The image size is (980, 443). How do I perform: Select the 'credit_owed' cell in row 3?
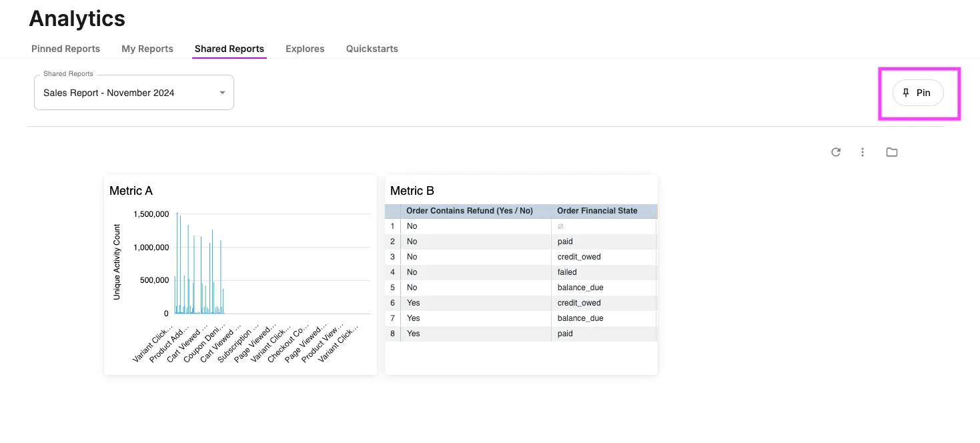tap(604, 257)
